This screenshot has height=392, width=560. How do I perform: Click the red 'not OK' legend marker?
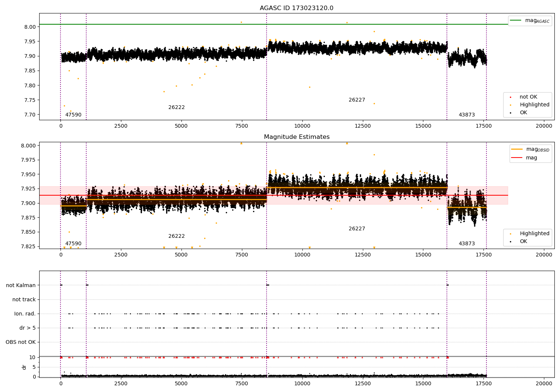510,97
